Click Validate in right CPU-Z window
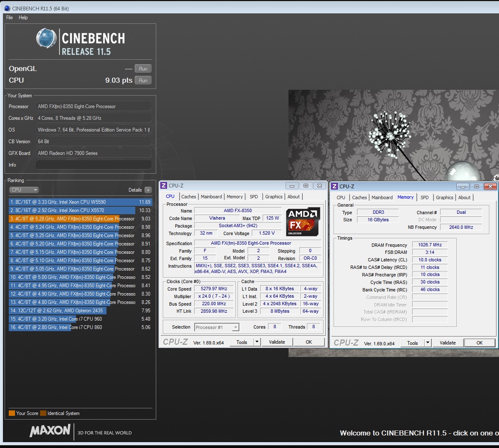499x448 pixels. 448,343
